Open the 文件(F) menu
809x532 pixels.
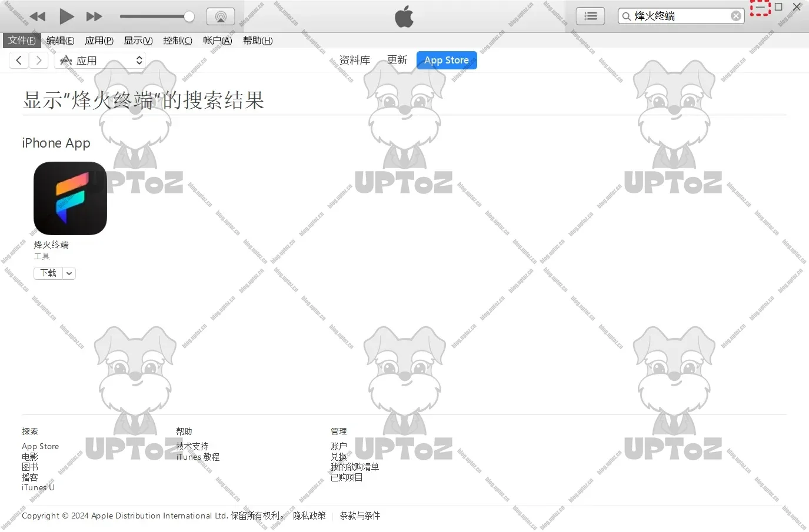22,40
